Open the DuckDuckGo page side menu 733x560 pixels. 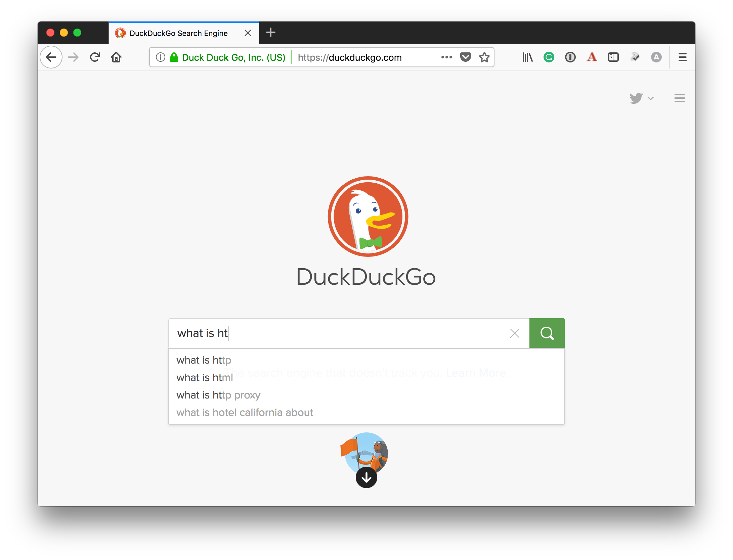point(680,98)
